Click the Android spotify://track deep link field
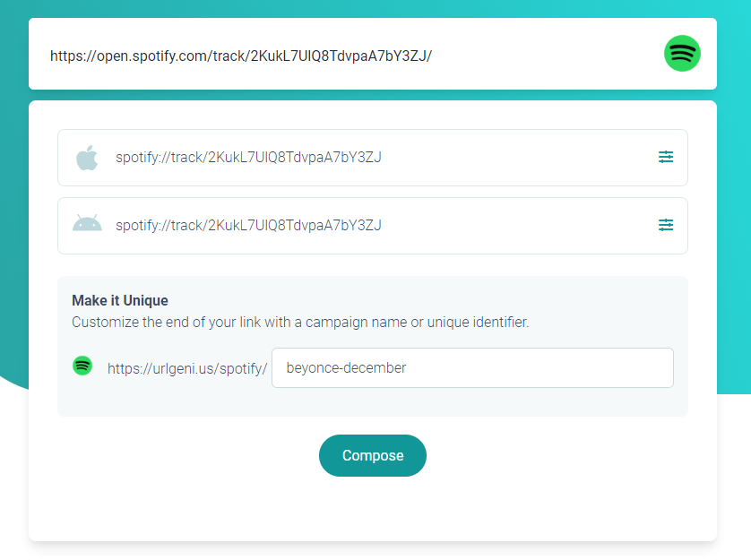Image resolution: width=751 pixels, height=560 pixels. coord(373,226)
